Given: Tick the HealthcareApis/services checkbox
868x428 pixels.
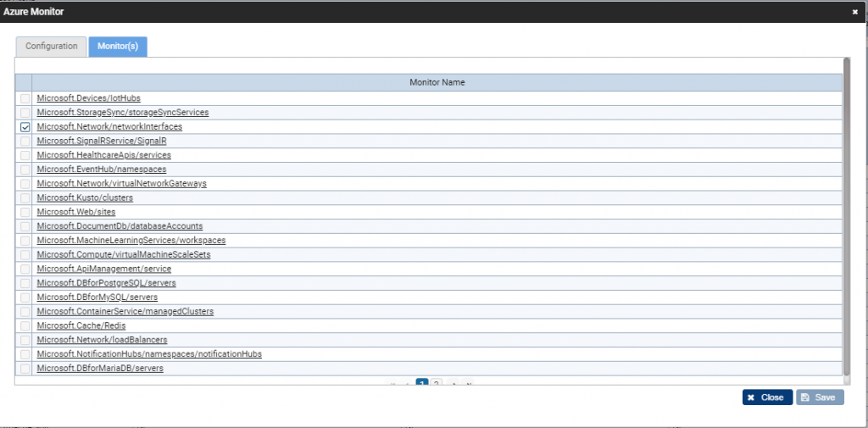Looking at the screenshot, I should 25,156.
